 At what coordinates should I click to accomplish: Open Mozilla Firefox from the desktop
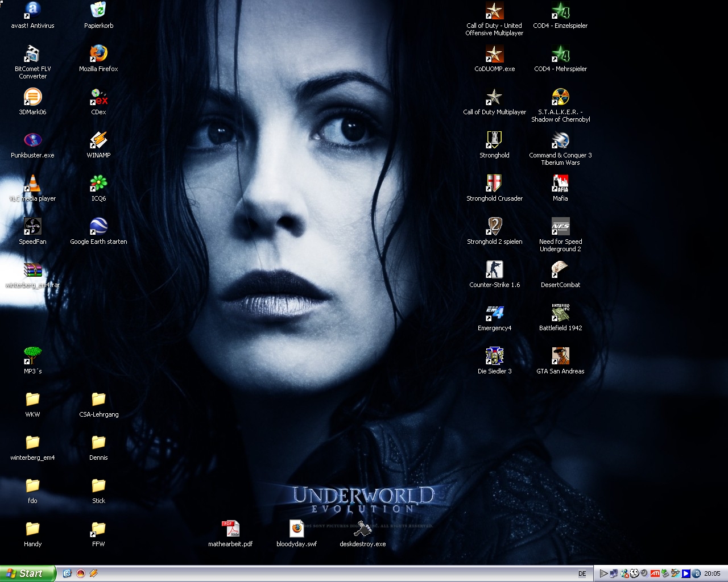pyautogui.click(x=98, y=54)
